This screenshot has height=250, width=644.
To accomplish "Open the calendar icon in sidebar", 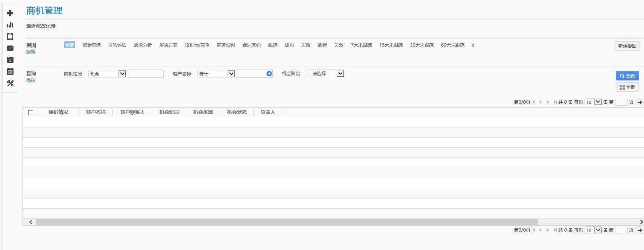I will click(10, 60).
